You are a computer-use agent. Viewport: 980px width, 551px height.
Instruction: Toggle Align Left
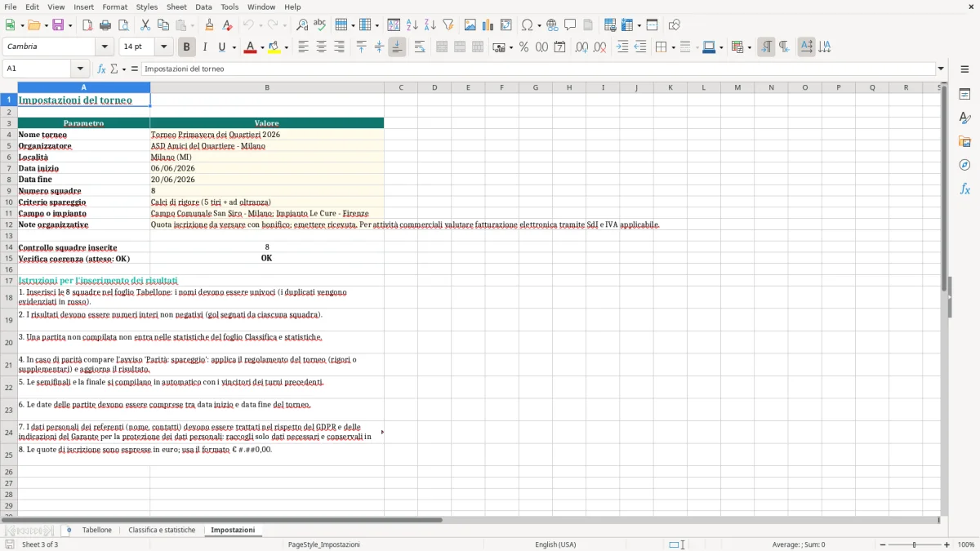point(303,47)
